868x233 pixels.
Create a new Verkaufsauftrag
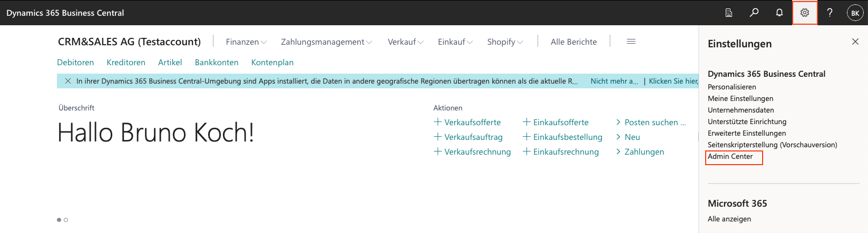click(473, 137)
